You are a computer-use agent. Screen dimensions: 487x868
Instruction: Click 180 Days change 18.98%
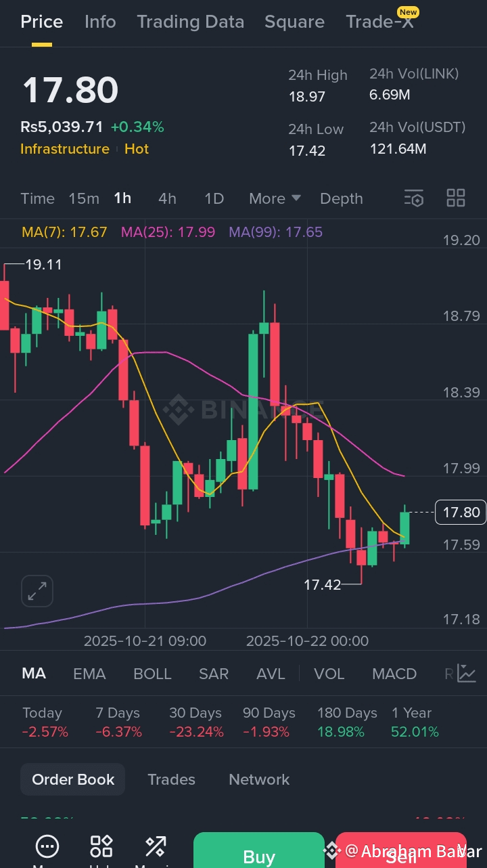[x=341, y=732]
